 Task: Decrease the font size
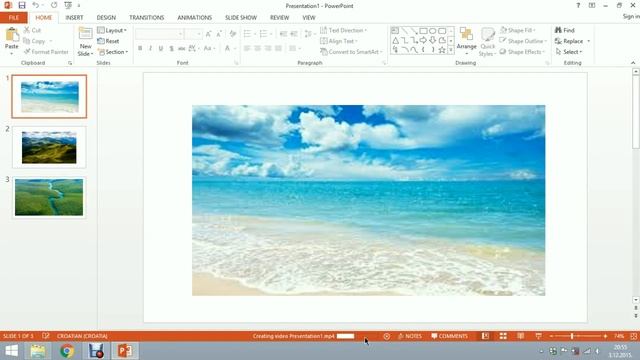click(219, 34)
